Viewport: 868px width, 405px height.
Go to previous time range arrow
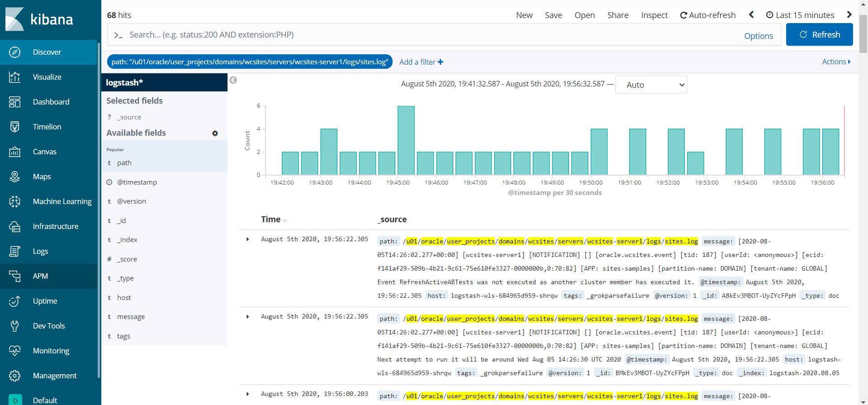[751, 14]
